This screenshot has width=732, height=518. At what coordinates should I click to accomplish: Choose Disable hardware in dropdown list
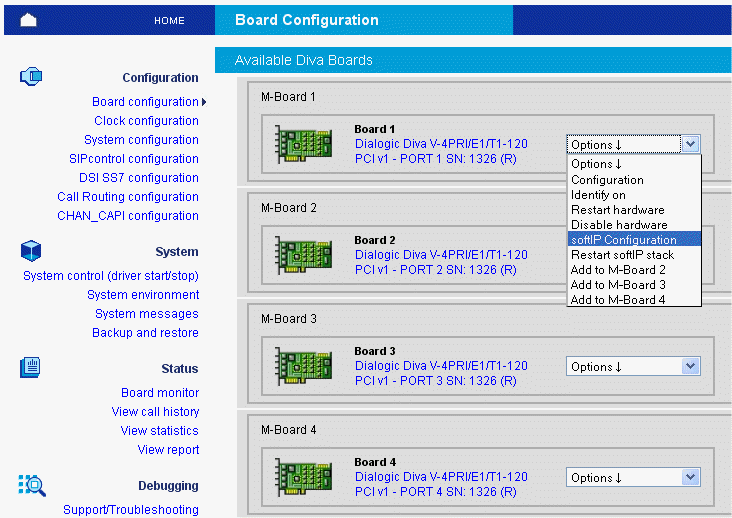point(618,225)
